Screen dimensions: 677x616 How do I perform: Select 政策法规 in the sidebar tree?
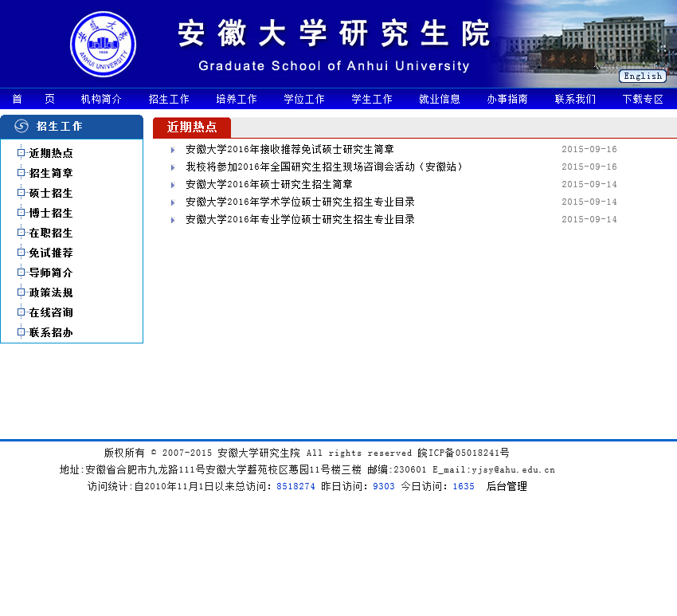[51, 292]
